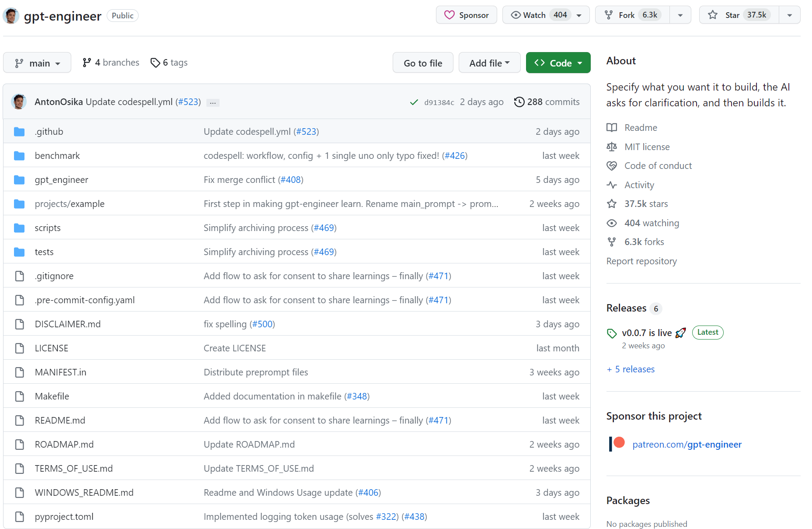
Task: Open the 288 commits link
Action: (x=547, y=102)
